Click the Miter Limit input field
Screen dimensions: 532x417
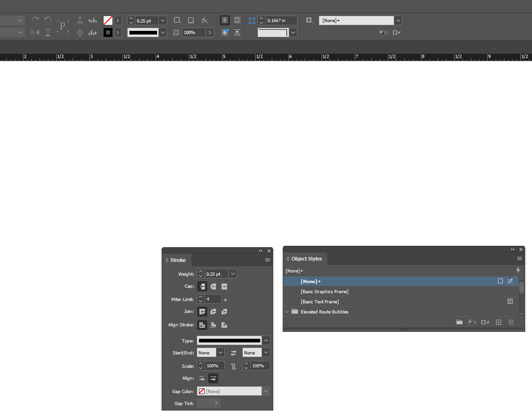(x=213, y=299)
